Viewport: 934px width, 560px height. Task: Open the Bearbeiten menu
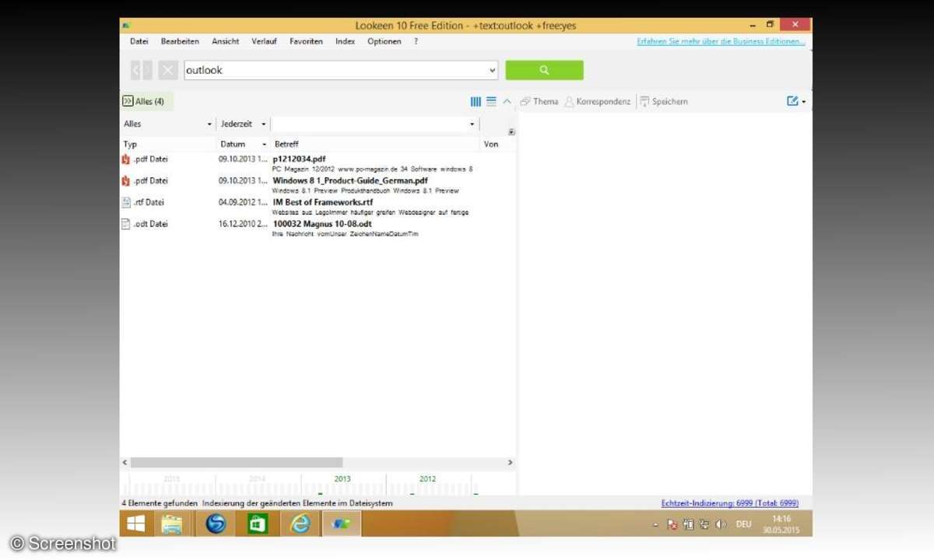(180, 41)
